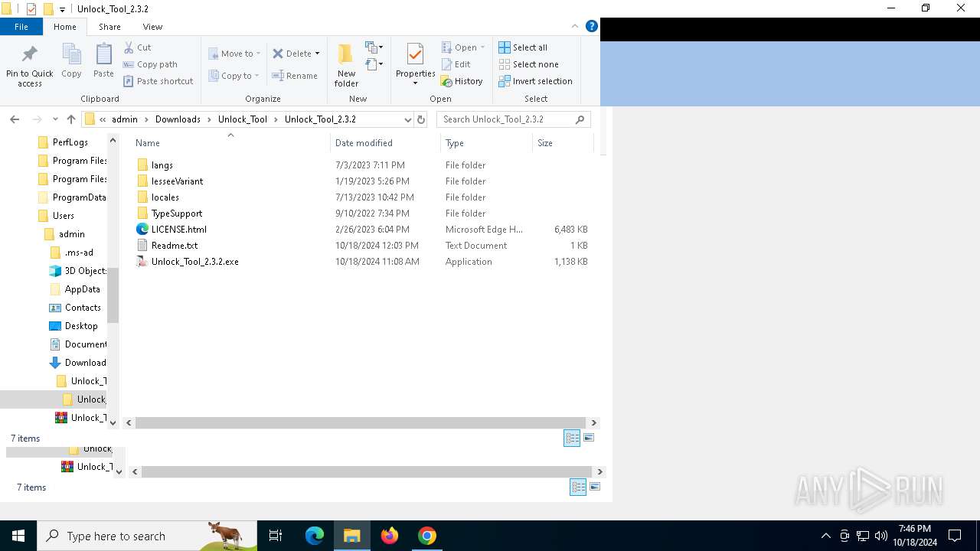Select the LICENSE.html file
Image resolution: width=980 pixels, height=551 pixels.
tap(179, 230)
